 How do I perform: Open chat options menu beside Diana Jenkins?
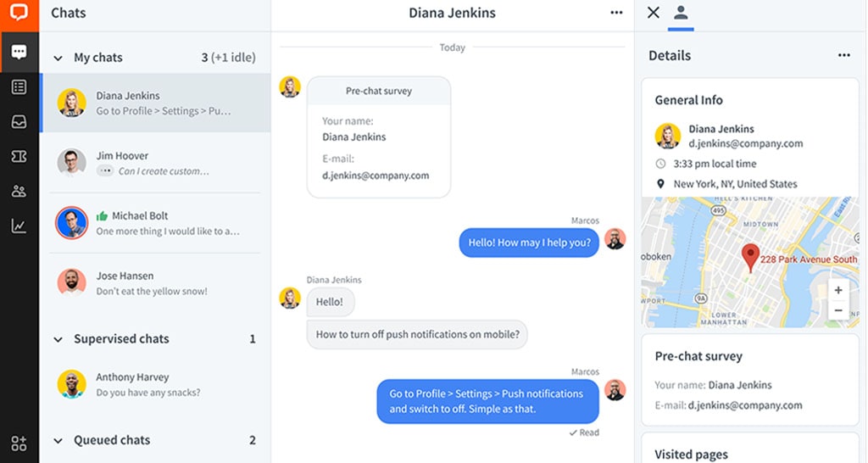616,13
